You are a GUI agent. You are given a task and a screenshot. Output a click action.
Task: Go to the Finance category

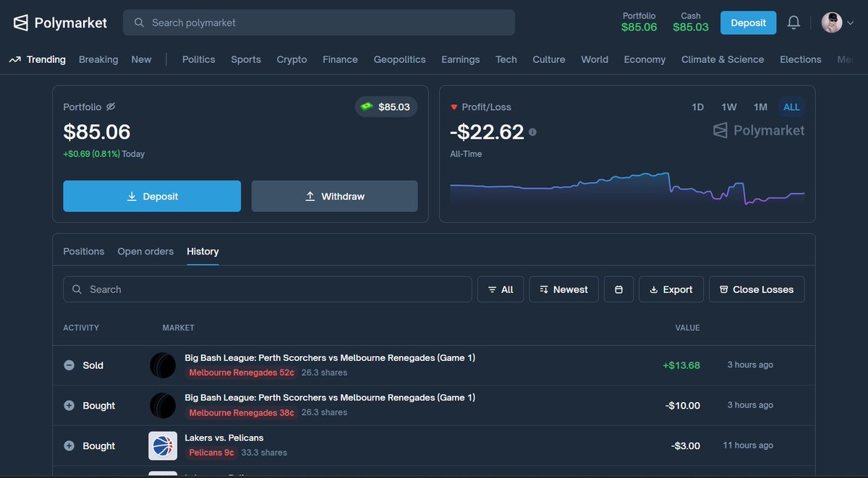[340, 59]
